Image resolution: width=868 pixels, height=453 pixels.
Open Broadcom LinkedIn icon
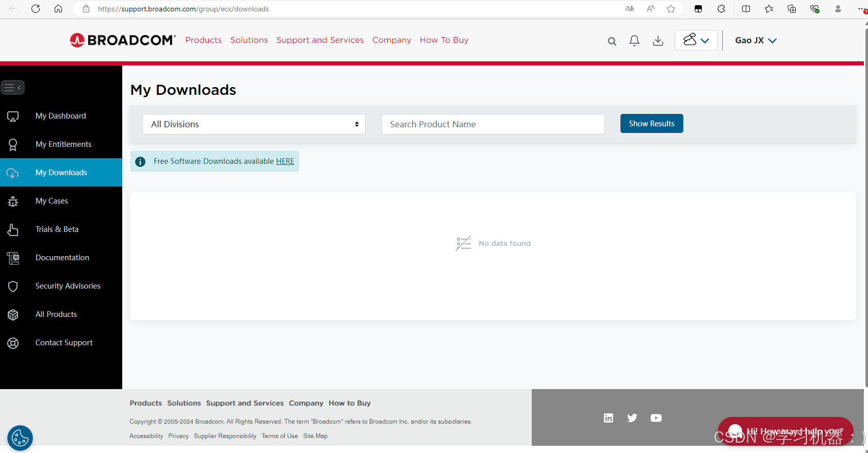pyautogui.click(x=609, y=418)
